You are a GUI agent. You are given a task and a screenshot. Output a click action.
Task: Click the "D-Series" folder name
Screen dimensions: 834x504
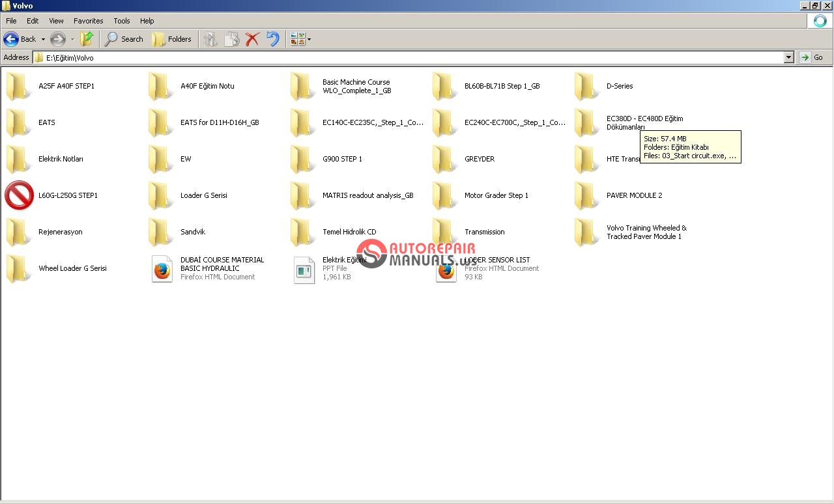tap(620, 86)
